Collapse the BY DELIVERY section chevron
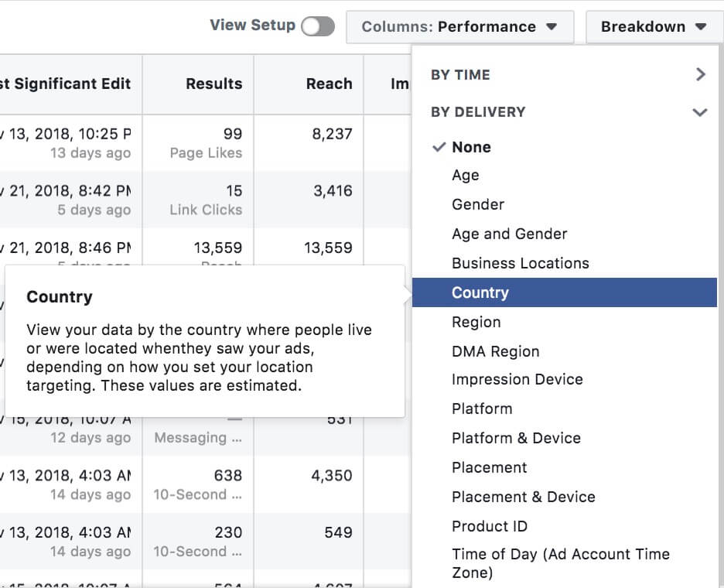Screen dimensions: 724x588 tap(700, 112)
